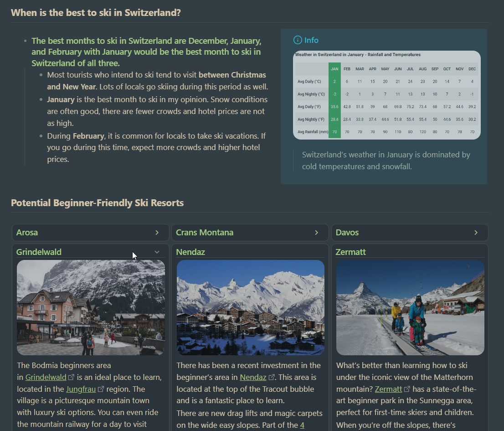504x431 pixels.
Task: Click the Nendaz card heading
Action: pyautogui.click(x=190, y=252)
